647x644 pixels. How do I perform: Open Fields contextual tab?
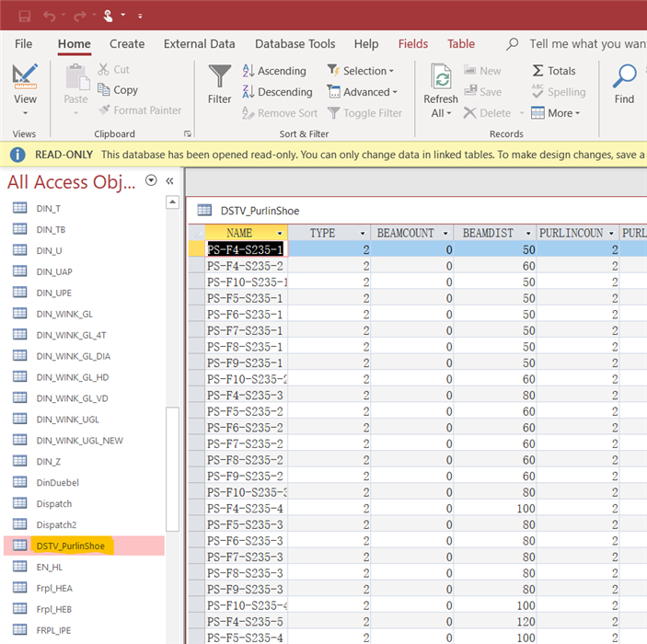(x=413, y=44)
